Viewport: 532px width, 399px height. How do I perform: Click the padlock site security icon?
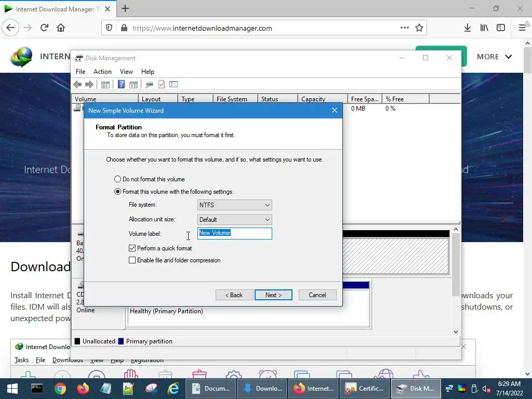(124, 28)
